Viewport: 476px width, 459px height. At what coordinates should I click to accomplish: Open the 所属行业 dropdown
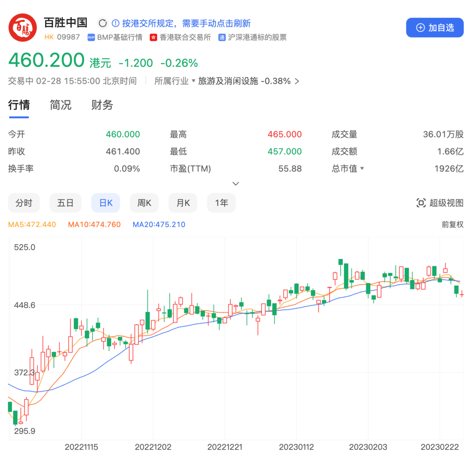(x=175, y=81)
